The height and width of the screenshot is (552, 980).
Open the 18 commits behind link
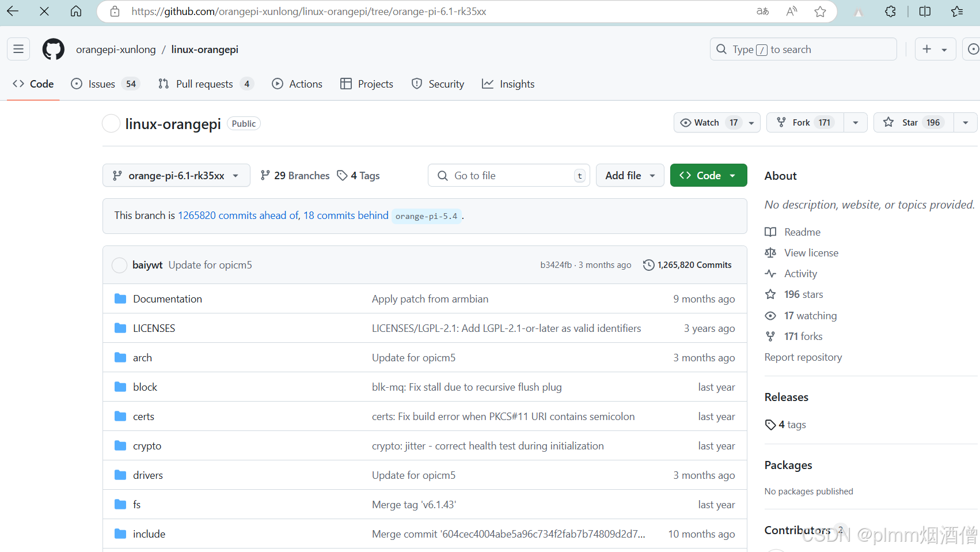click(x=346, y=215)
